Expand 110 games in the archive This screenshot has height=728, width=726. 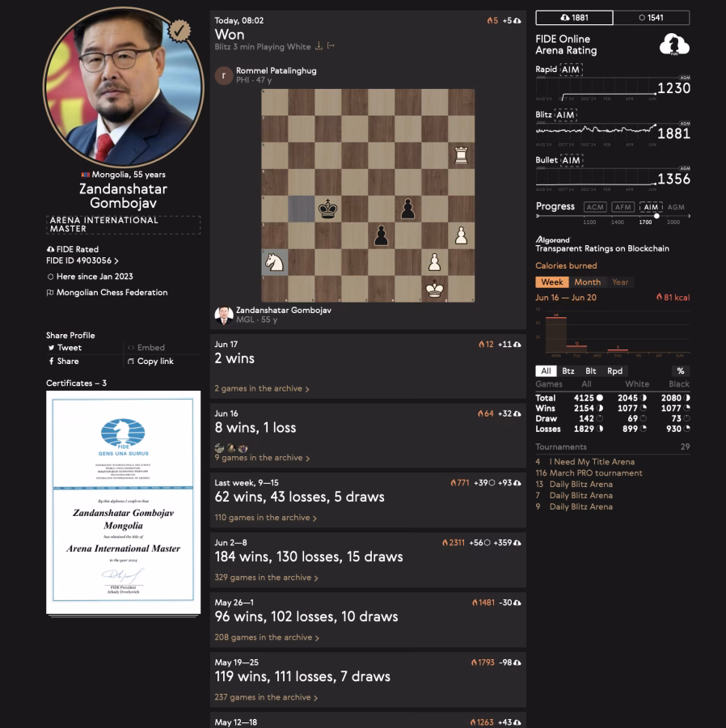click(x=265, y=518)
